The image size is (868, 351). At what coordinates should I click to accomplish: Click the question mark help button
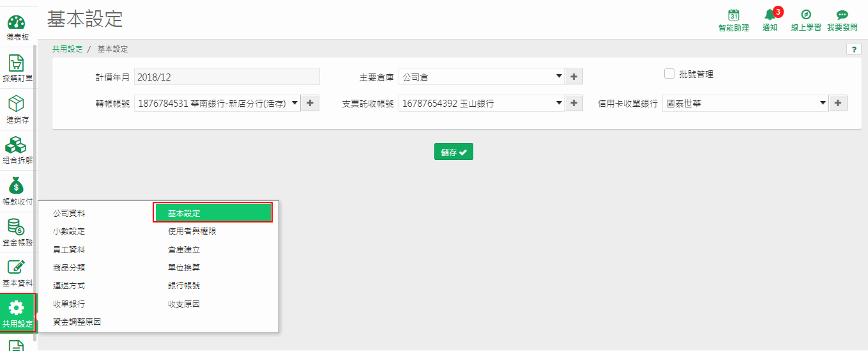tap(853, 49)
